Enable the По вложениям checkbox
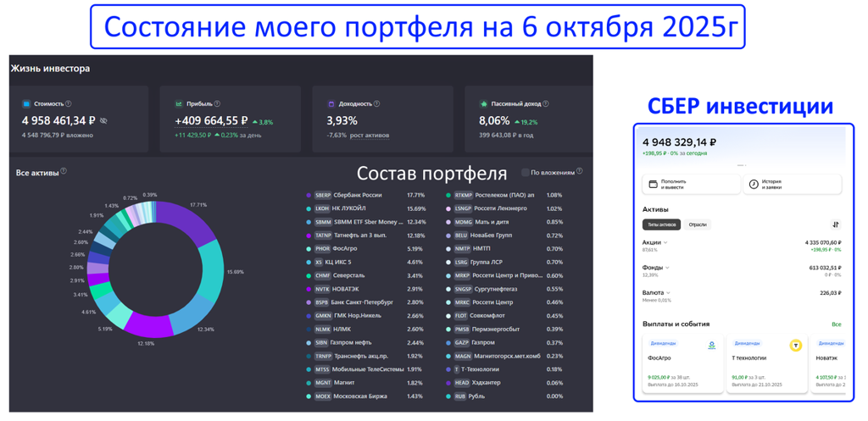 pyautogui.click(x=526, y=172)
